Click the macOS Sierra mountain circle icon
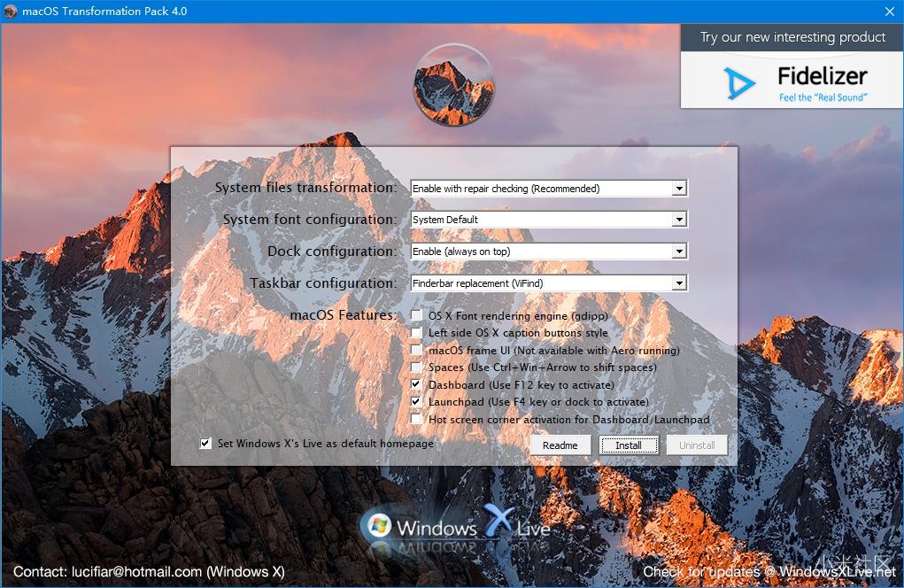Viewport: 904px width, 588px height. [x=452, y=86]
